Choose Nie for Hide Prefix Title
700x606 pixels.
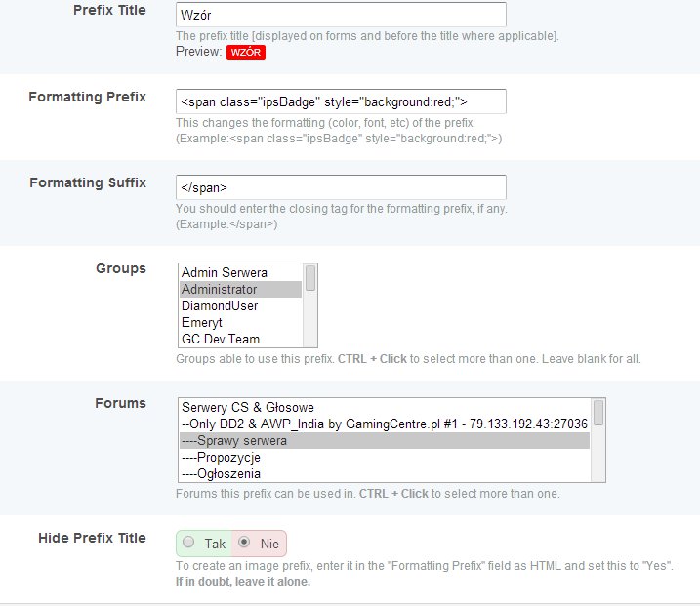(x=244, y=543)
